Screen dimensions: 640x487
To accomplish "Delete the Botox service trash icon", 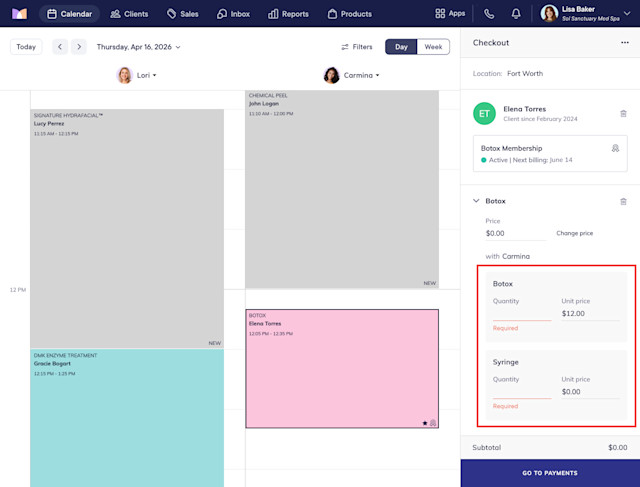I will 623,201.
